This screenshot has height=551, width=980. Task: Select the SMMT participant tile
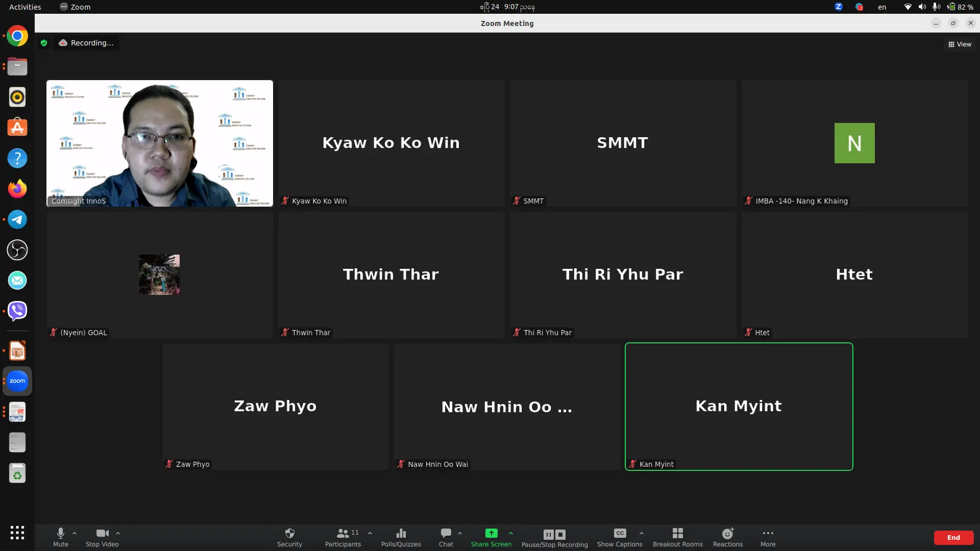point(623,143)
